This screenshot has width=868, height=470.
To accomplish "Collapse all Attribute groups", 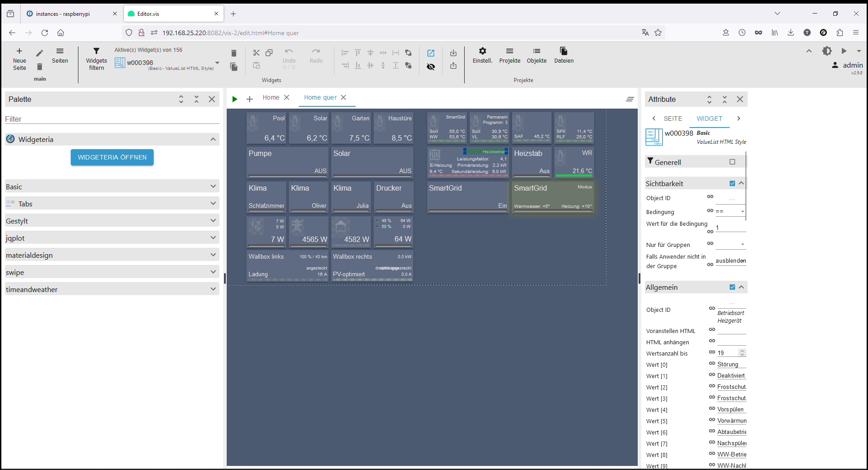I will point(725,99).
